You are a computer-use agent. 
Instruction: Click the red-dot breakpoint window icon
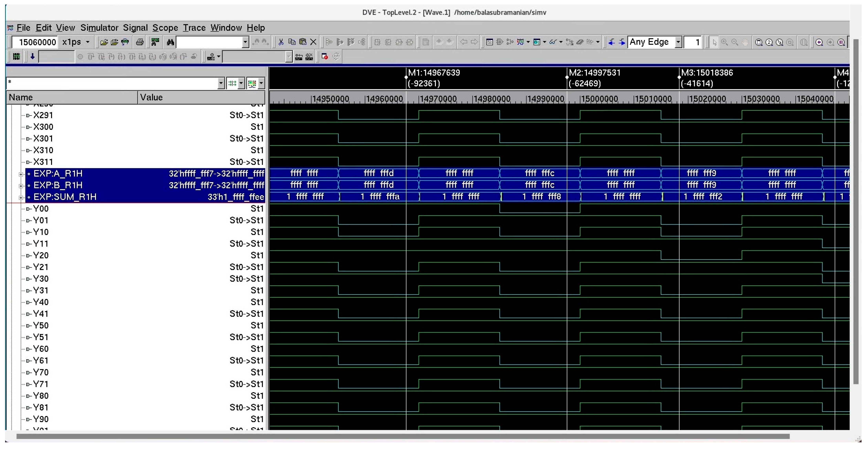pos(325,57)
